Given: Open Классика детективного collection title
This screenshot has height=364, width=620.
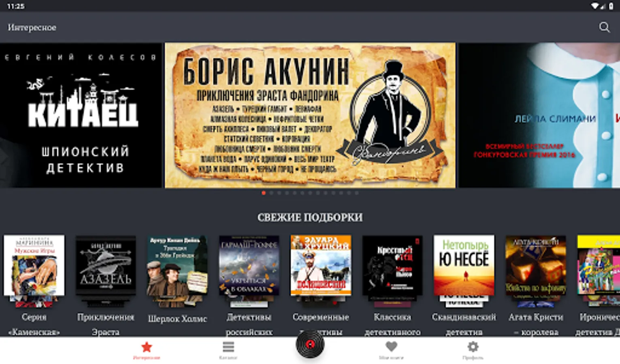Looking at the screenshot, I should 392,324.
